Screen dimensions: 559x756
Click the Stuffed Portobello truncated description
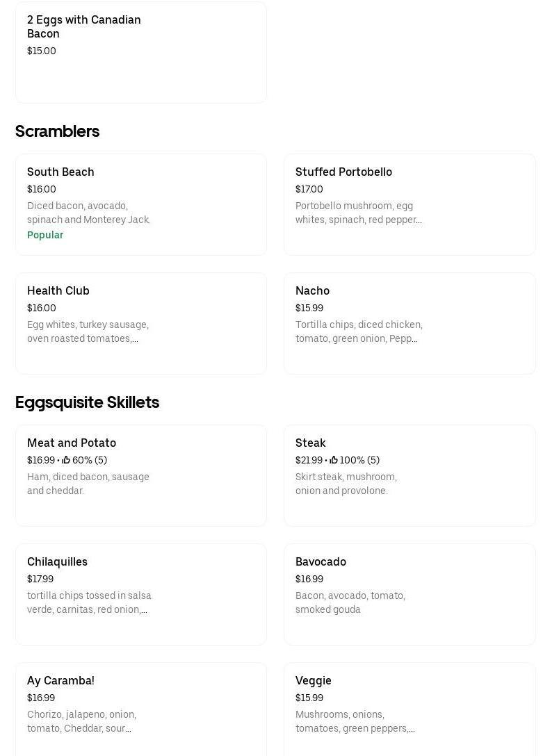pyautogui.click(x=358, y=213)
